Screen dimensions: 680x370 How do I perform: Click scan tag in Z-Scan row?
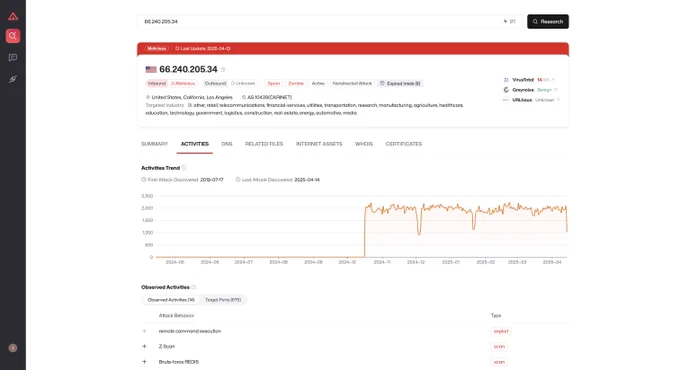point(499,346)
